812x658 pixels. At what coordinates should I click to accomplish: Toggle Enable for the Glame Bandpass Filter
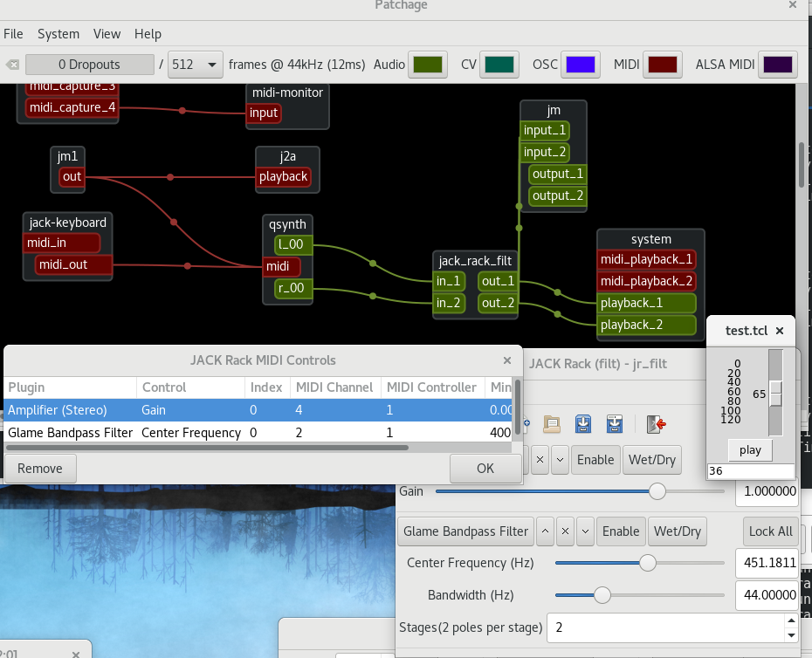coord(621,531)
